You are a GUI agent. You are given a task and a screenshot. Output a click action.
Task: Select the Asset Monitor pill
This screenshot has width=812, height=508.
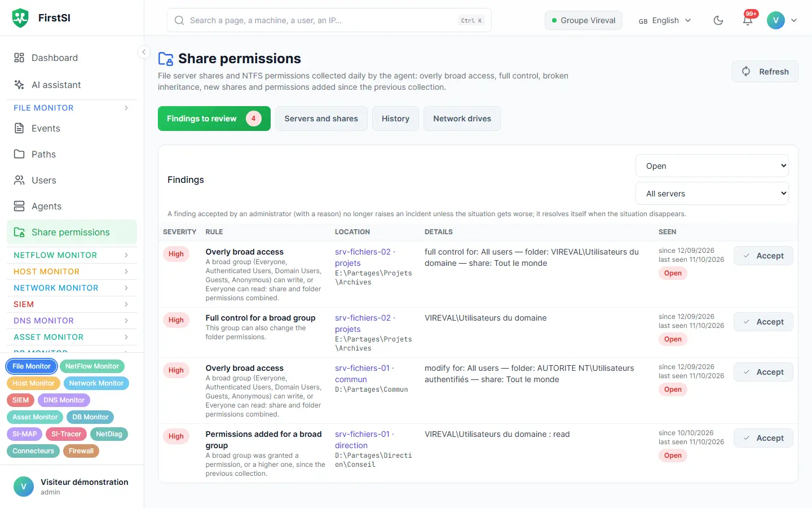pyautogui.click(x=35, y=417)
